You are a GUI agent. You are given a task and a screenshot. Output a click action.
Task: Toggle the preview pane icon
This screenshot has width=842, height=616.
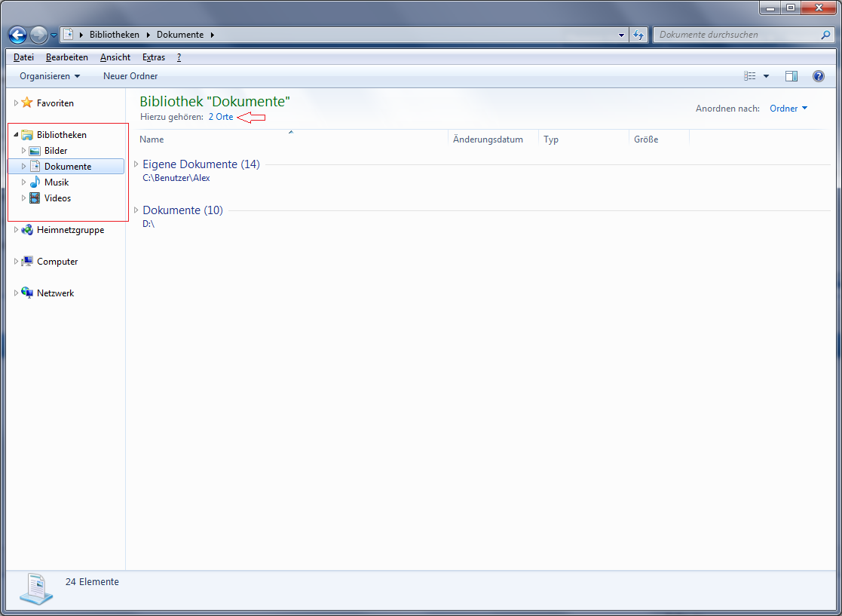pyautogui.click(x=791, y=76)
